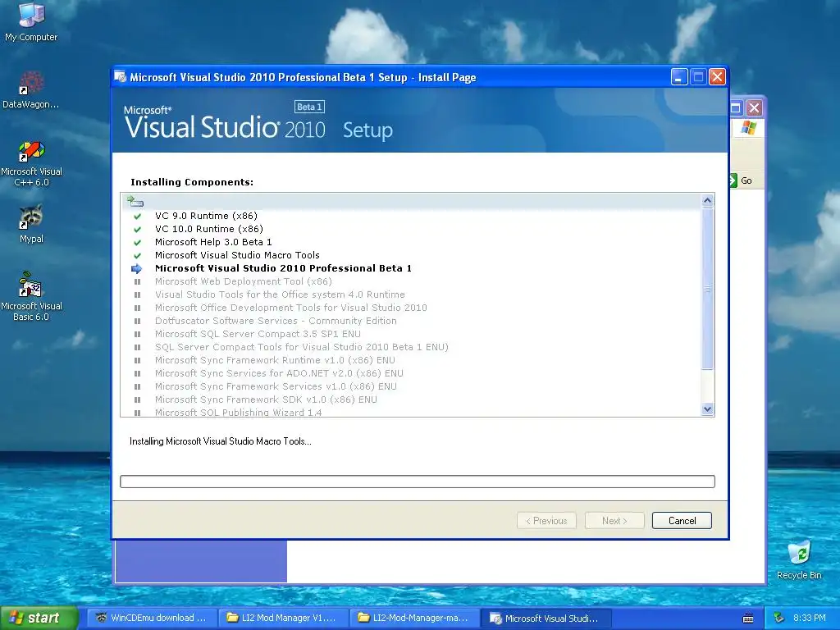
Task: Click the taskbar clock showing 8:33 PM
Action: 809,619
